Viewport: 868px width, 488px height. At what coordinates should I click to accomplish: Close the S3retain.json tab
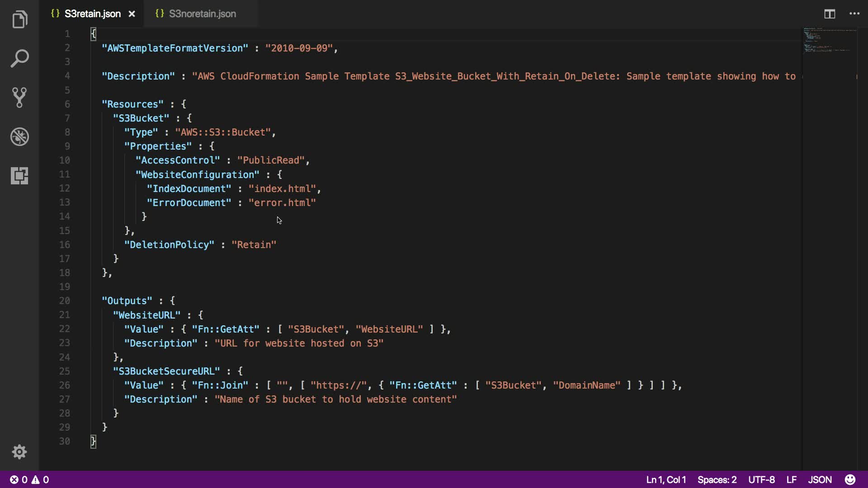[x=132, y=14]
